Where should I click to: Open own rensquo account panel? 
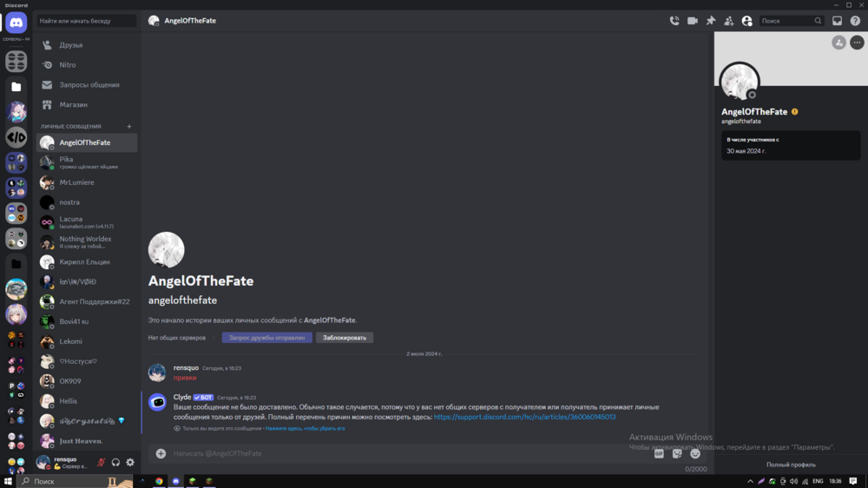tap(62, 462)
